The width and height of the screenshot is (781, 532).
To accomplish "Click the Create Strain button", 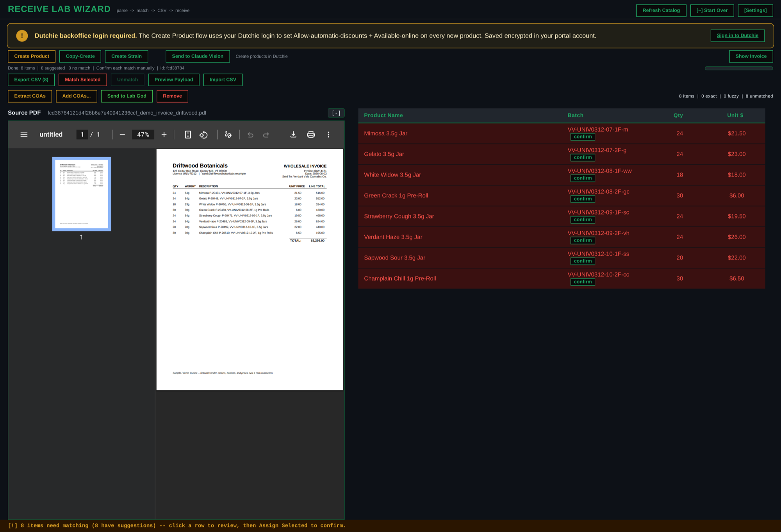I will [127, 56].
